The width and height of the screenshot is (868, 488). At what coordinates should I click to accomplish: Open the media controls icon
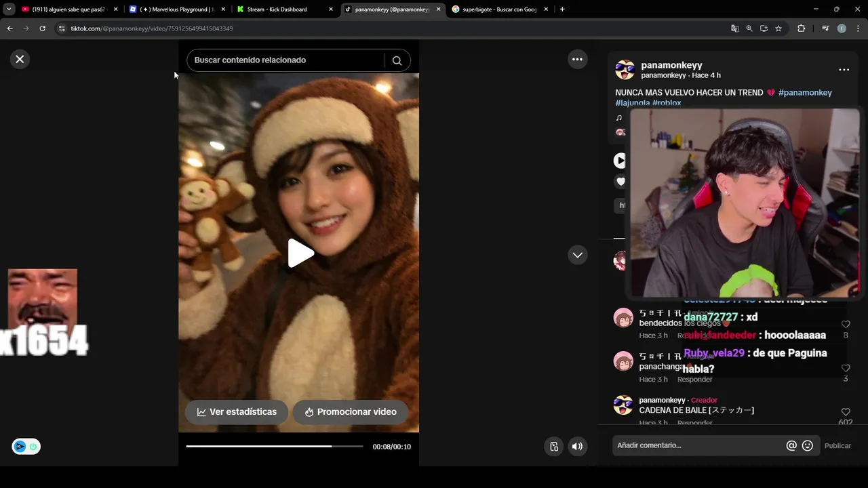(x=825, y=28)
